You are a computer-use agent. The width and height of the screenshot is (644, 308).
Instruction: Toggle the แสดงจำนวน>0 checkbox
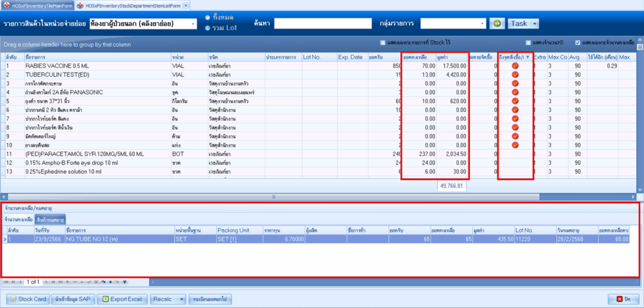tap(529, 43)
